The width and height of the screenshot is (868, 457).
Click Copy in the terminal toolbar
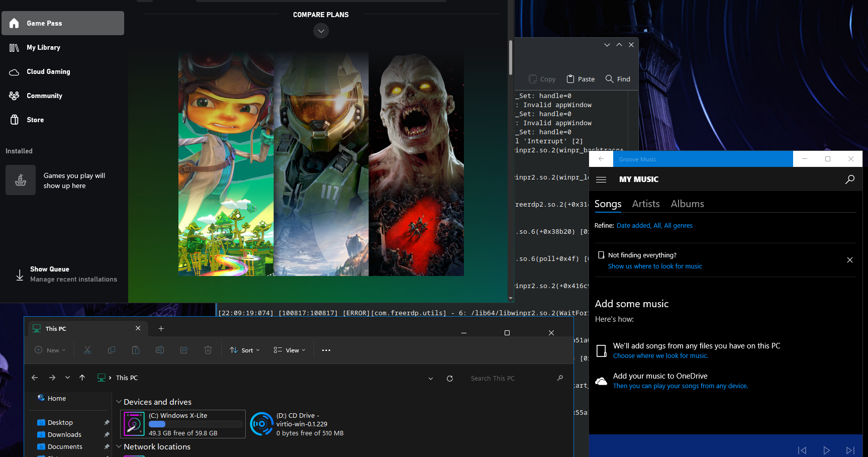pos(542,79)
